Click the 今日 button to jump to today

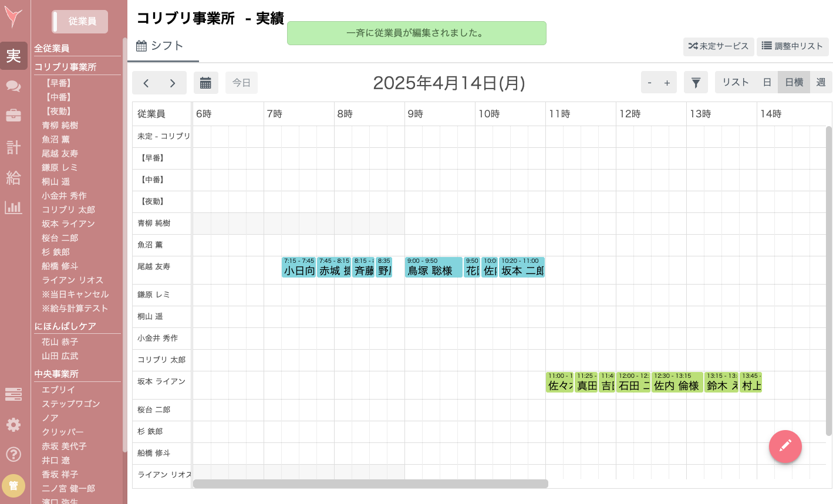point(241,82)
